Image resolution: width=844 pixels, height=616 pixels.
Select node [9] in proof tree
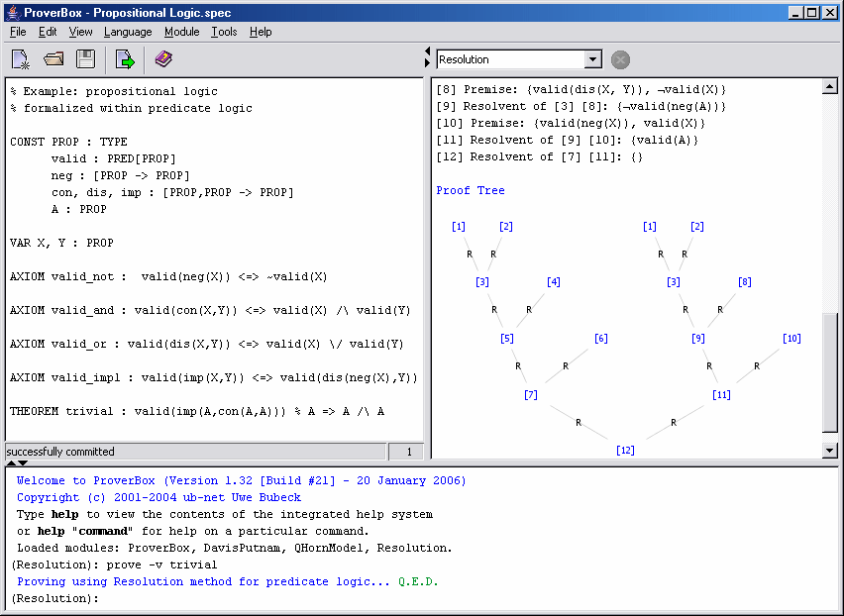pyautogui.click(x=697, y=339)
